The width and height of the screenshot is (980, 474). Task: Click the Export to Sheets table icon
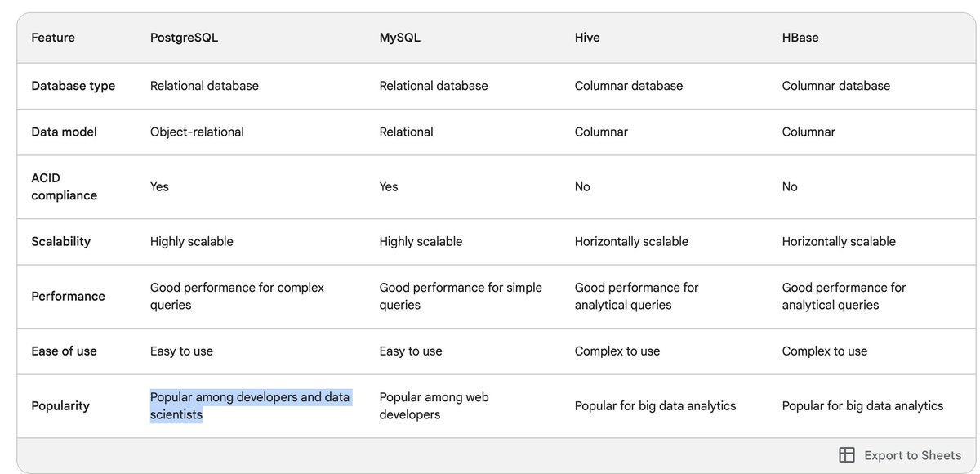[x=847, y=454]
